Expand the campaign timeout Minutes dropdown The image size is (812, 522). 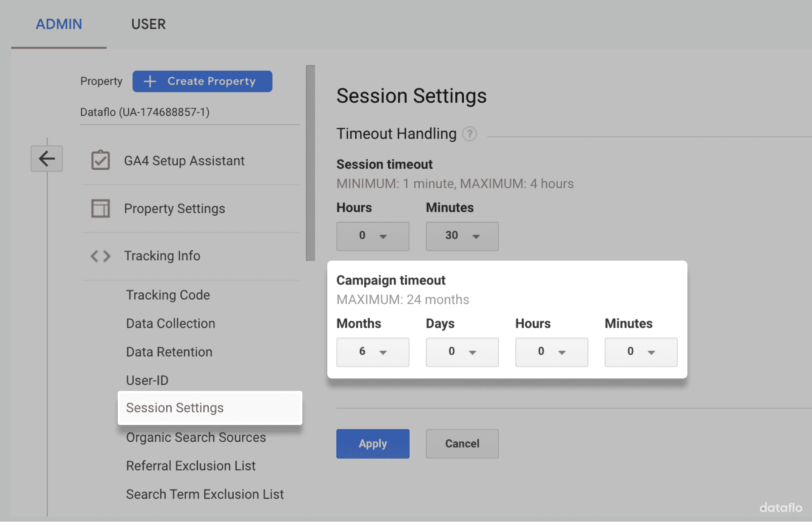click(641, 352)
